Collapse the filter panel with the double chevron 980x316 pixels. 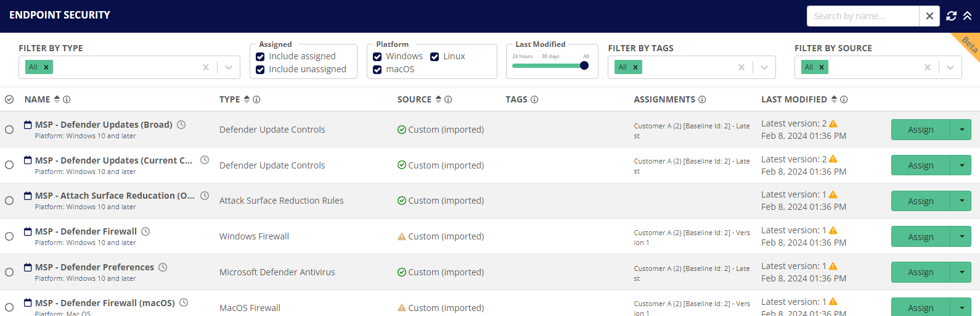[x=968, y=16]
